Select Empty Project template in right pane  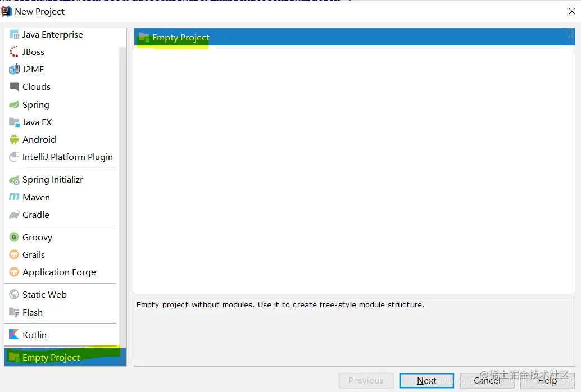(354, 37)
